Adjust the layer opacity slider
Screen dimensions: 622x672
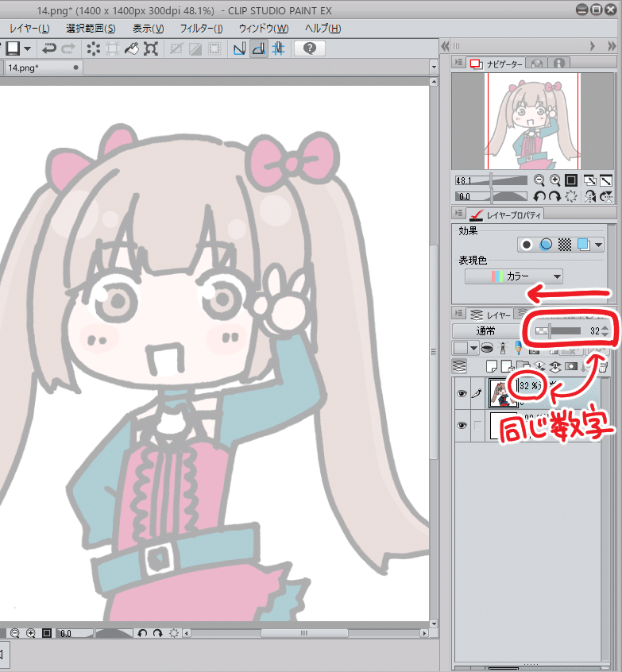coord(558,331)
